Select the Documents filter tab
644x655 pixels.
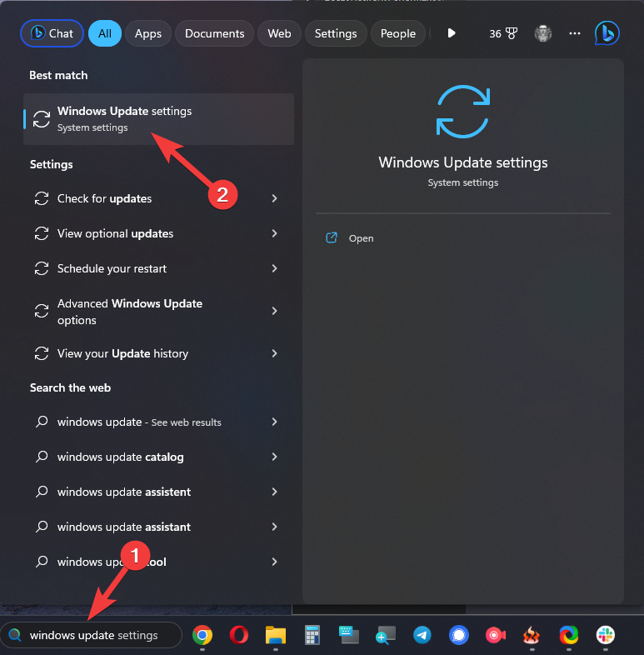click(214, 33)
